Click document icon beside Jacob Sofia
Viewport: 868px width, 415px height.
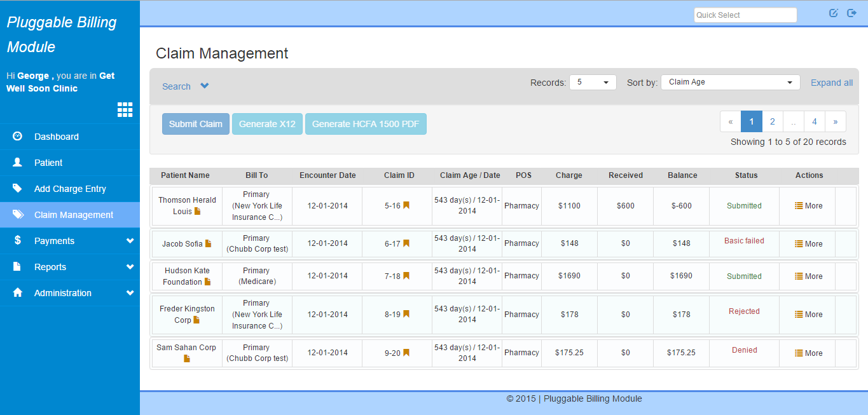208,243
